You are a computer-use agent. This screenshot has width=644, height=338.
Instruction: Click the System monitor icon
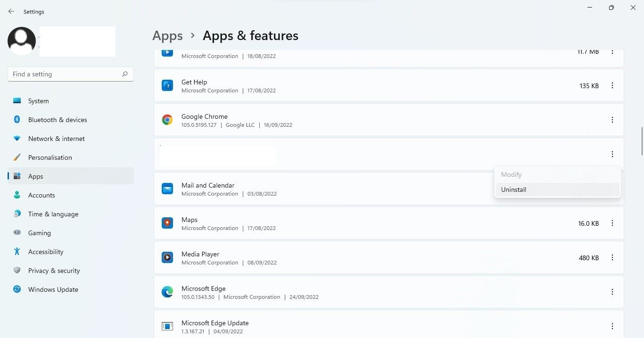pos(17,101)
